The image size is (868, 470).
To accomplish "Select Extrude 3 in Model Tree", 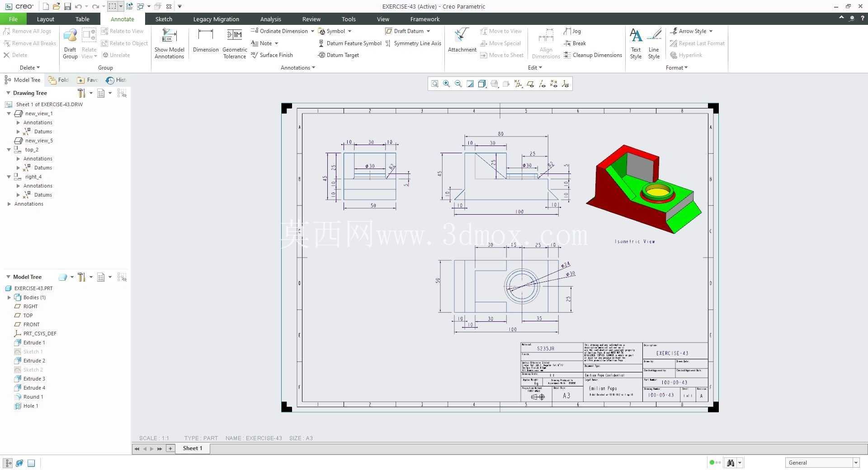I will coord(30,379).
